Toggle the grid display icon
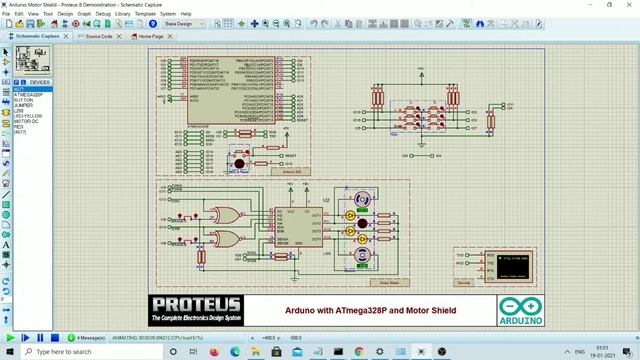Image resolution: width=640 pixels, height=360 pixels. coord(228,24)
